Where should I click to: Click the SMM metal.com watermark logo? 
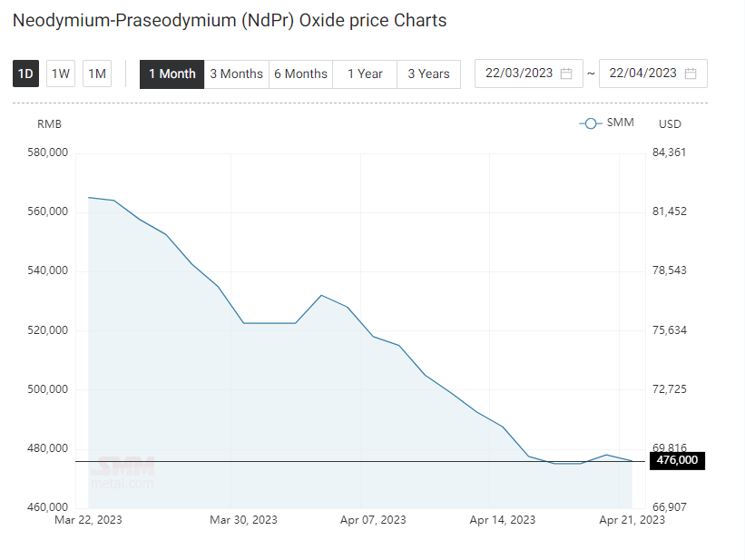(x=123, y=473)
